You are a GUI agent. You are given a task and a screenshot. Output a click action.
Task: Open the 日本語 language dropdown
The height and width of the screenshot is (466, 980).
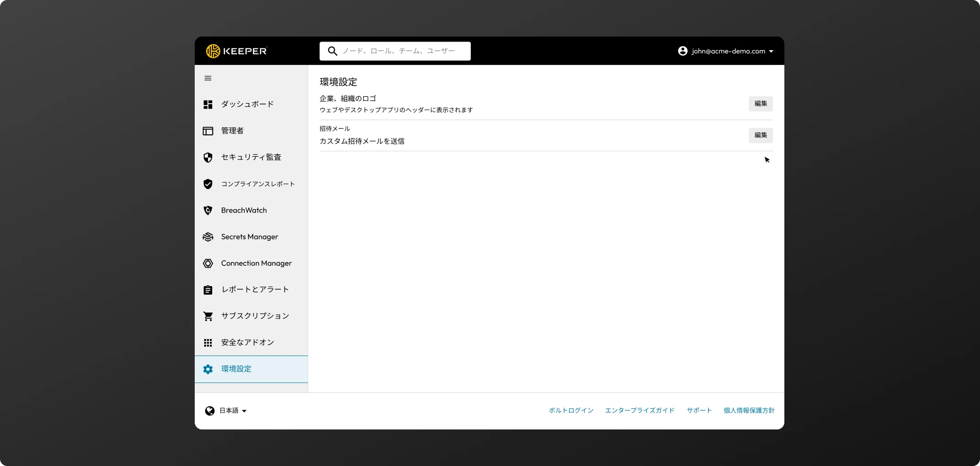(x=233, y=411)
